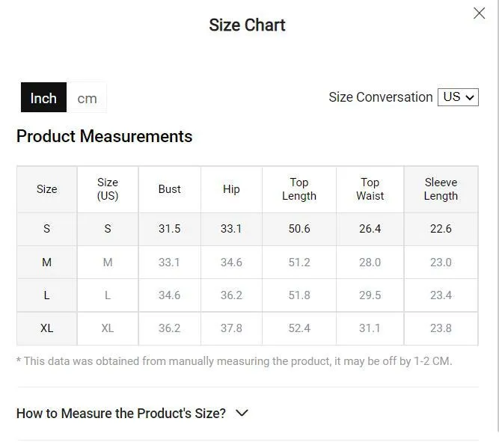
Task: Click the Product Measurements heading
Action: [x=105, y=137]
